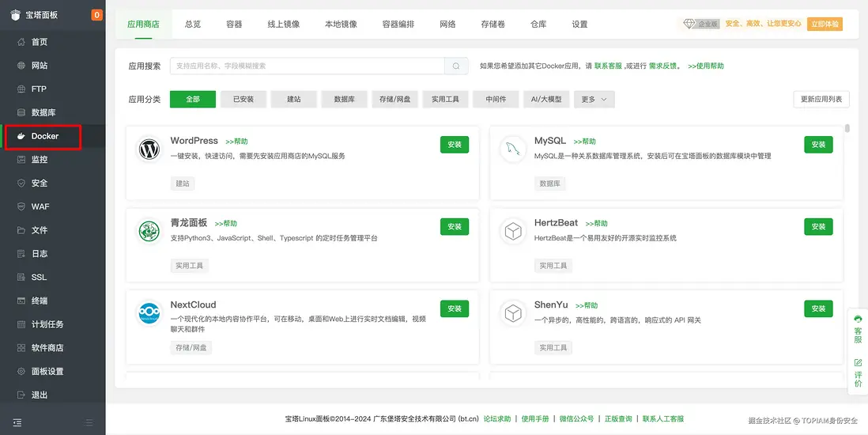
Task: Open 网站 in the sidebar
Action: [39, 66]
